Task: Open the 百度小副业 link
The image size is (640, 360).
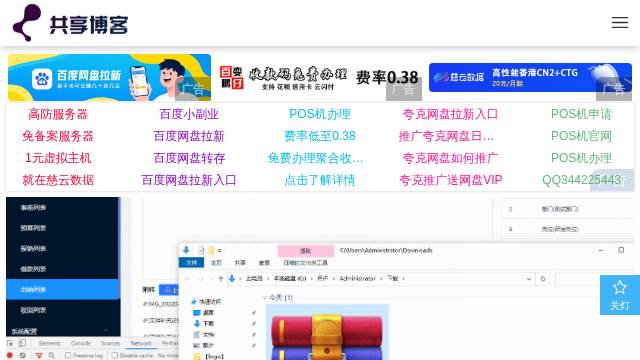Action: click(x=189, y=114)
